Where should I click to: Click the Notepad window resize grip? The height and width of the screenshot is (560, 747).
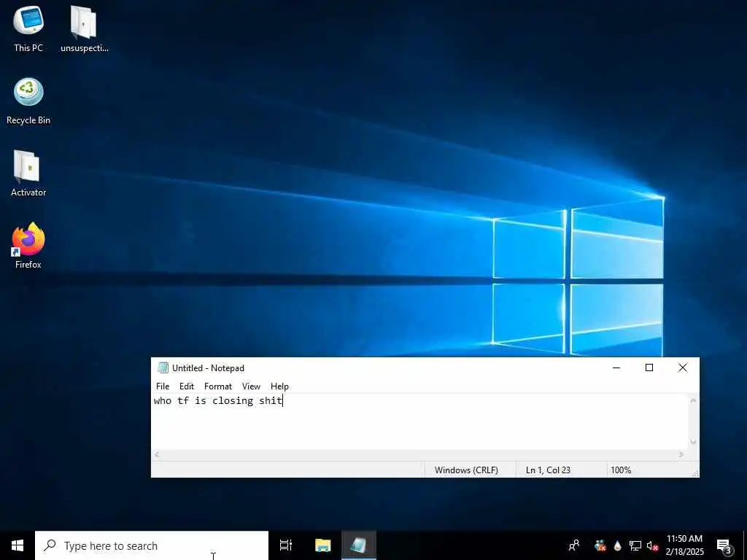click(x=695, y=472)
